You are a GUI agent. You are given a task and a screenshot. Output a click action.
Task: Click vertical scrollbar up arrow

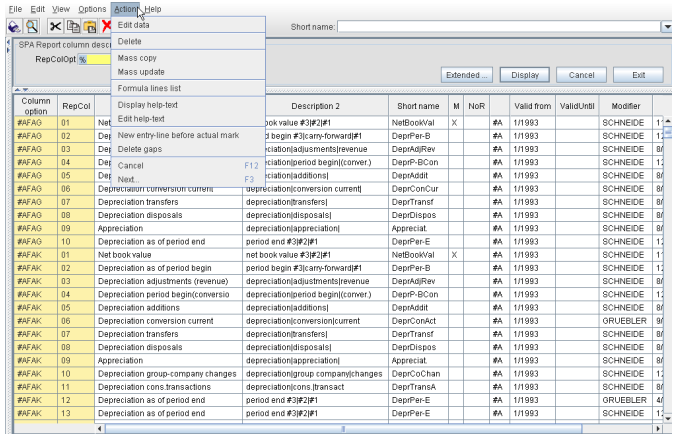[x=668, y=121]
